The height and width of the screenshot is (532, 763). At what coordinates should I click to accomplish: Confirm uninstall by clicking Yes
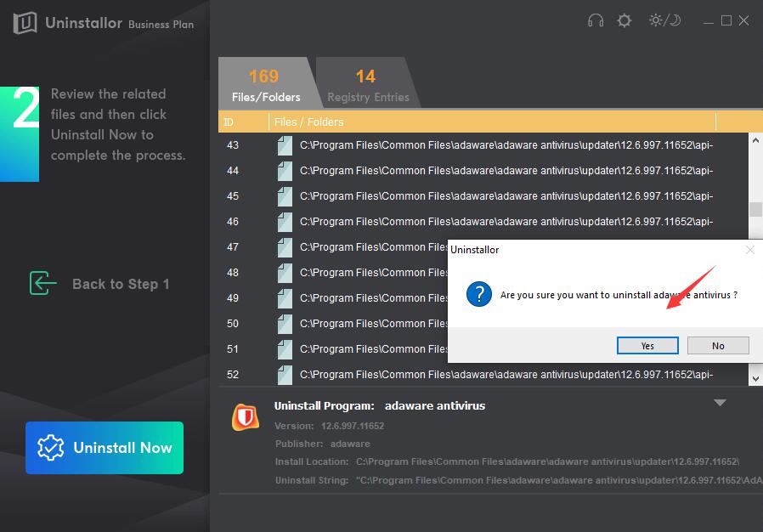[647, 346]
